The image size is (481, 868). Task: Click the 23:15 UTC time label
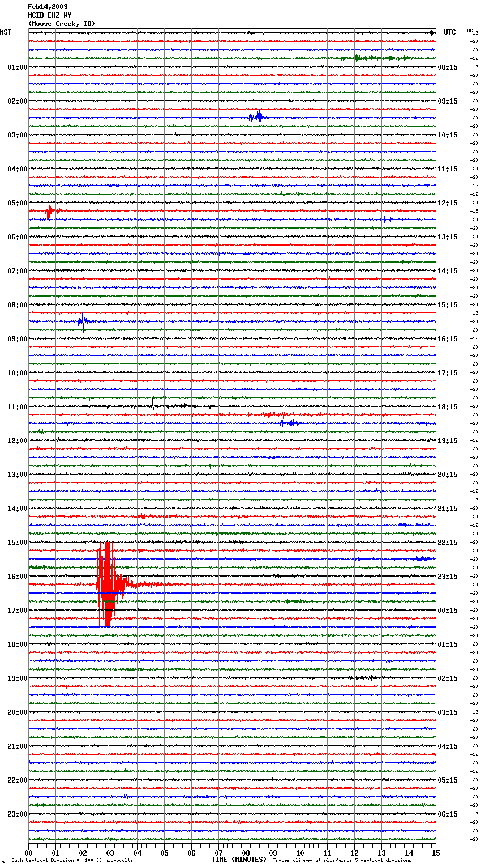coord(448,577)
